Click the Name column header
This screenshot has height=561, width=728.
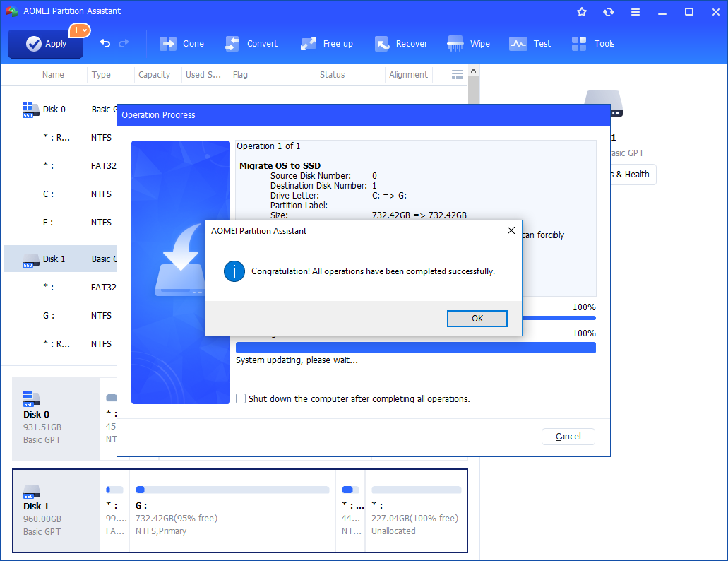pos(53,75)
